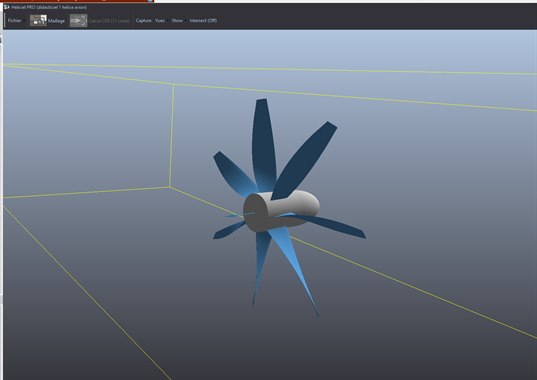This screenshot has width=537, height=380.
Task: Click the top vertical propeller blade
Action: 264,145
